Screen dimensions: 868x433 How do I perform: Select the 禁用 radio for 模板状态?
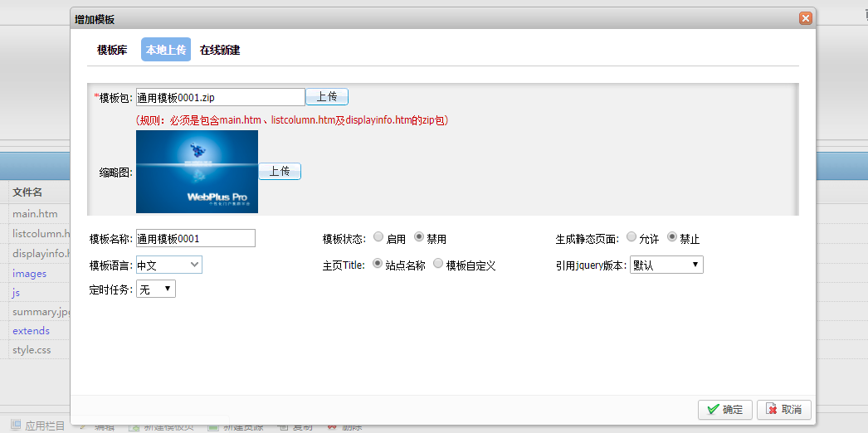click(419, 236)
